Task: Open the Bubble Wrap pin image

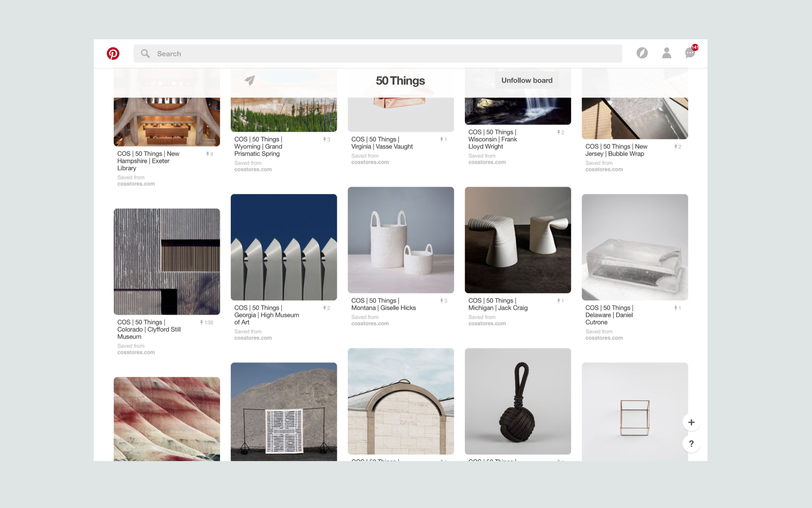Action: pos(635,118)
